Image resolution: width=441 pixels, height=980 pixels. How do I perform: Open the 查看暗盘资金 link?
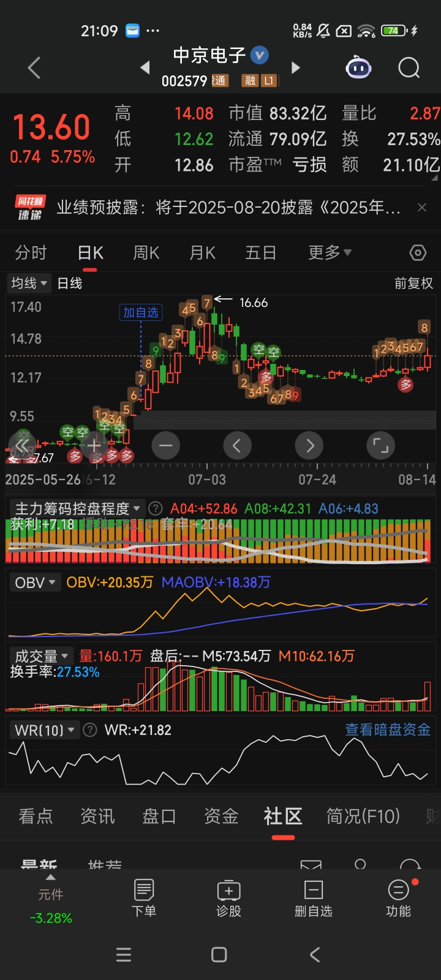(x=388, y=729)
